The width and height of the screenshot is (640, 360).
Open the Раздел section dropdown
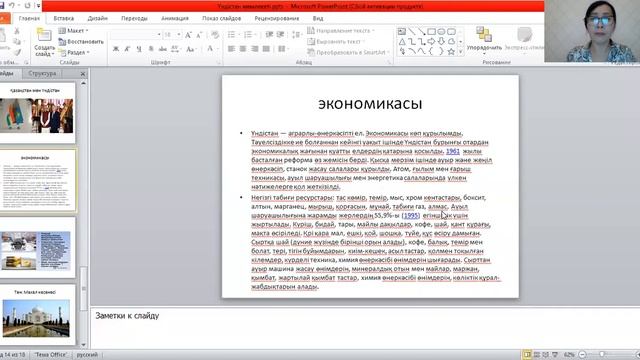(x=74, y=52)
